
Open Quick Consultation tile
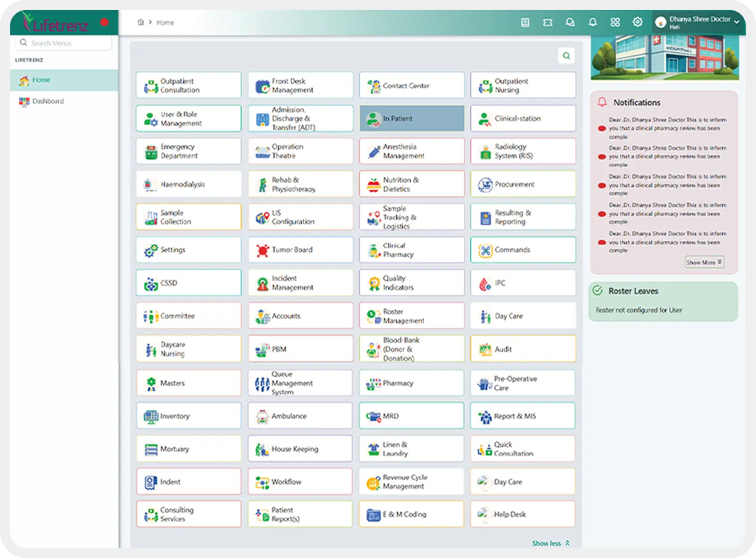(x=523, y=449)
